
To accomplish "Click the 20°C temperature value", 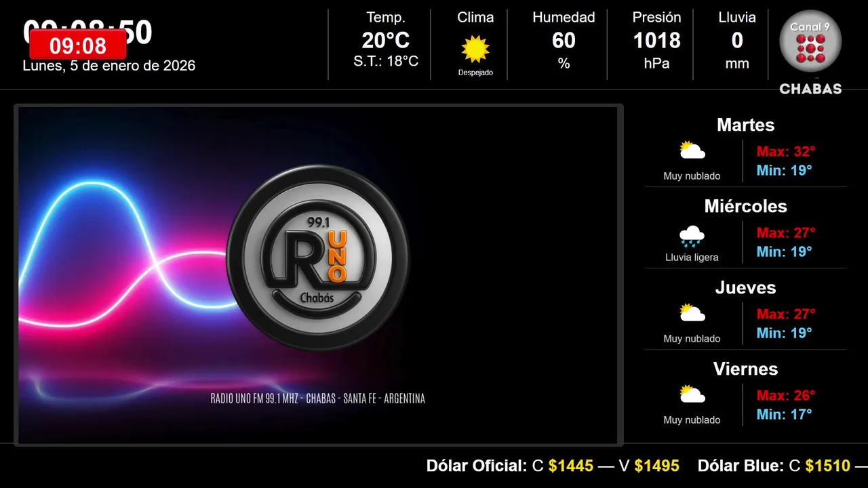I will tap(386, 41).
